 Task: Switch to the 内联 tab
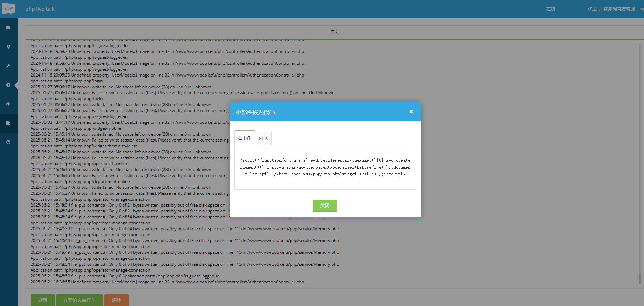click(x=263, y=138)
